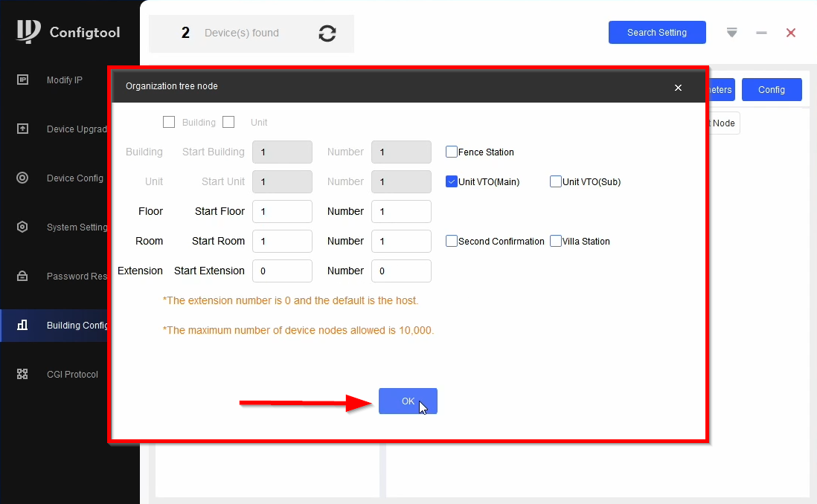Click the Start Room input field
The height and width of the screenshot is (504, 817).
tap(283, 241)
